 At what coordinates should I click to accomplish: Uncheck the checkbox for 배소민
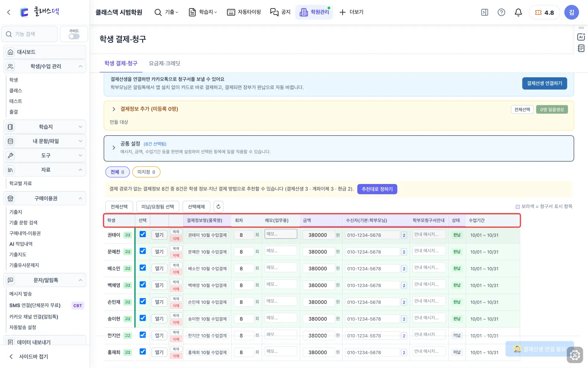[143, 268]
